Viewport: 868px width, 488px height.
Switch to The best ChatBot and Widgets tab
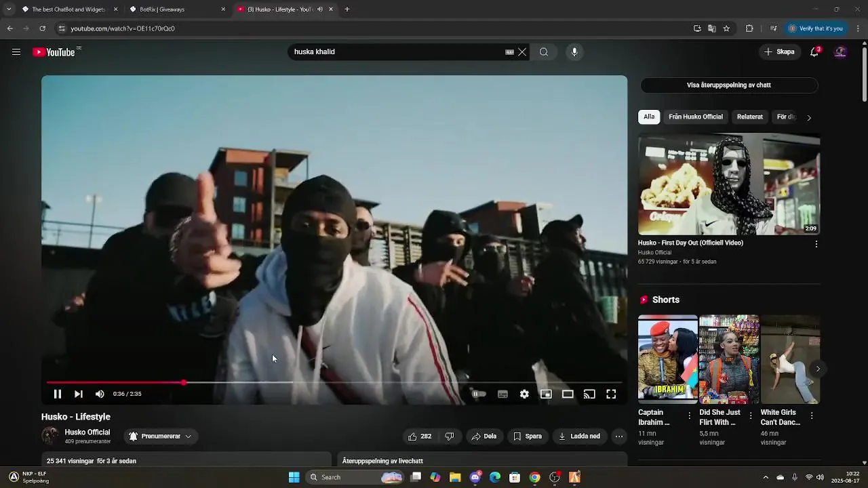pyautogui.click(x=71, y=9)
